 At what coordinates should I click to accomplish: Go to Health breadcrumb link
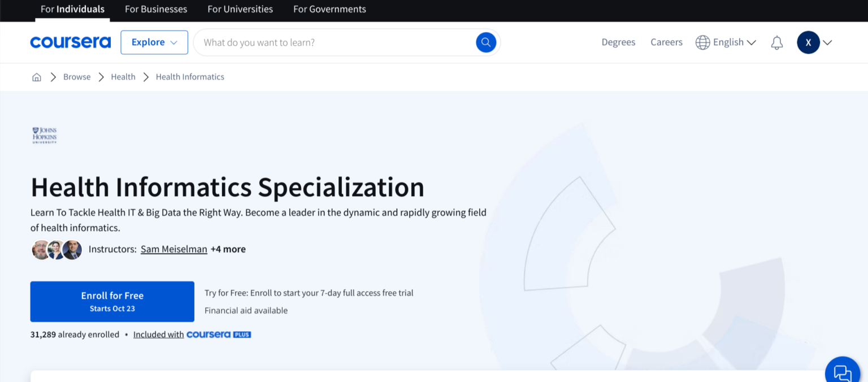[x=123, y=77]
